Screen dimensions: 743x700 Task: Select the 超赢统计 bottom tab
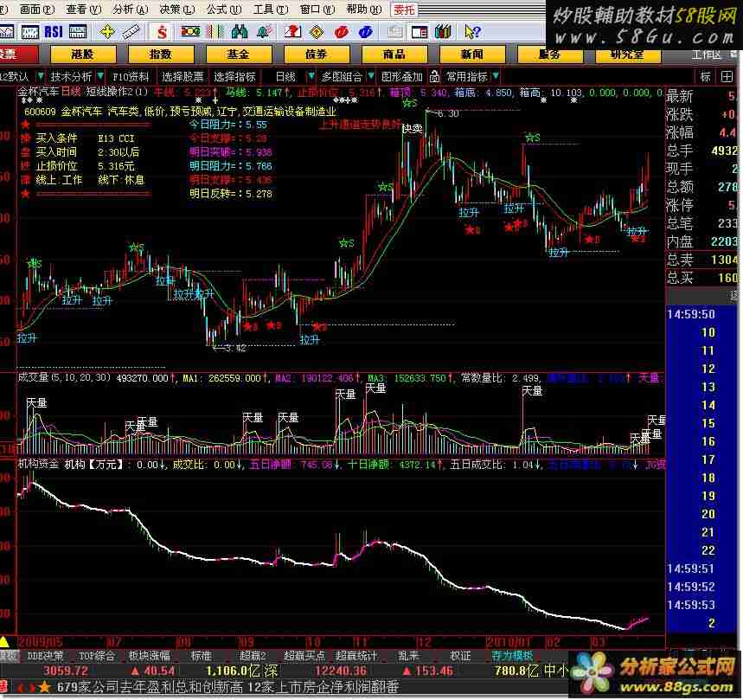[356, 656]
